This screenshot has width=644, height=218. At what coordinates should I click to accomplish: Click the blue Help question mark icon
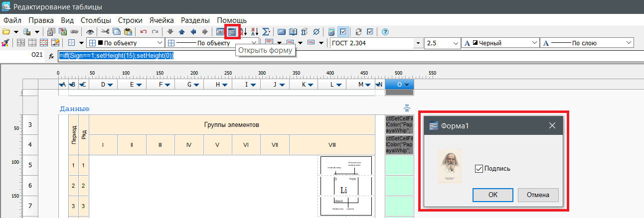pos(385,32)
